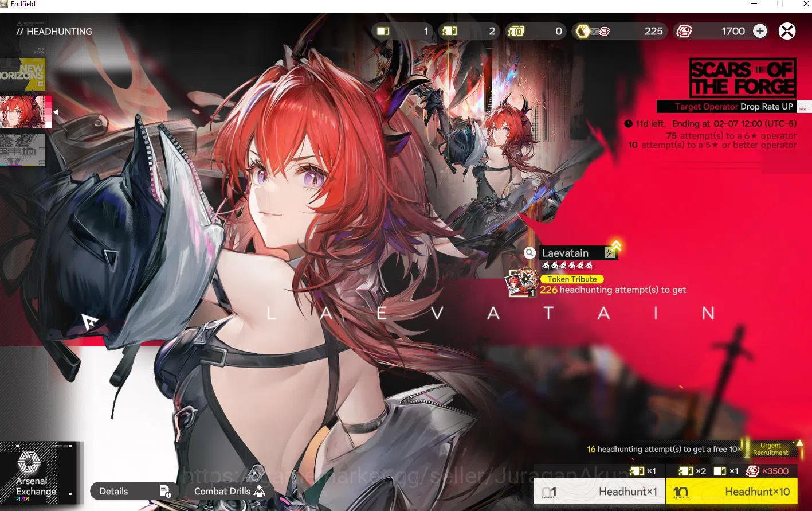Click the document icon on Details button

tap(165, 491)
